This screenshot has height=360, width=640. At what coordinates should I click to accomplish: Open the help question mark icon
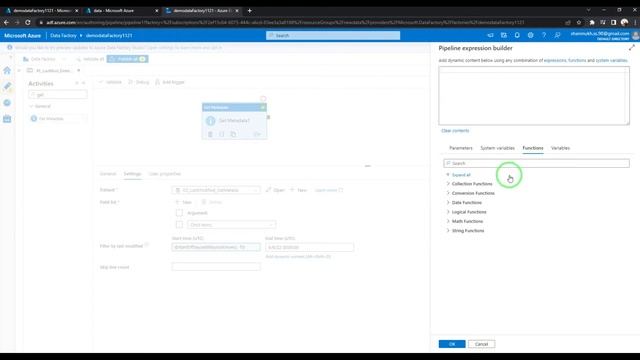click(x=544, y=36)
